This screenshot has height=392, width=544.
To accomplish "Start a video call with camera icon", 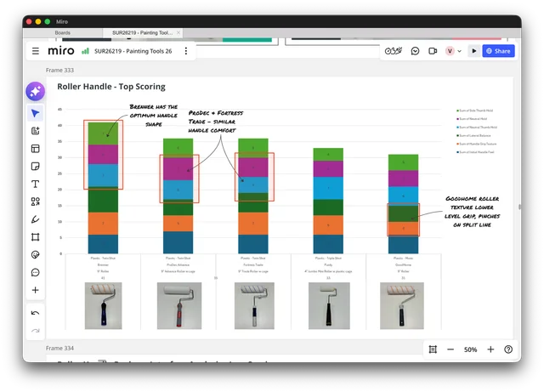I will (433, 51).
